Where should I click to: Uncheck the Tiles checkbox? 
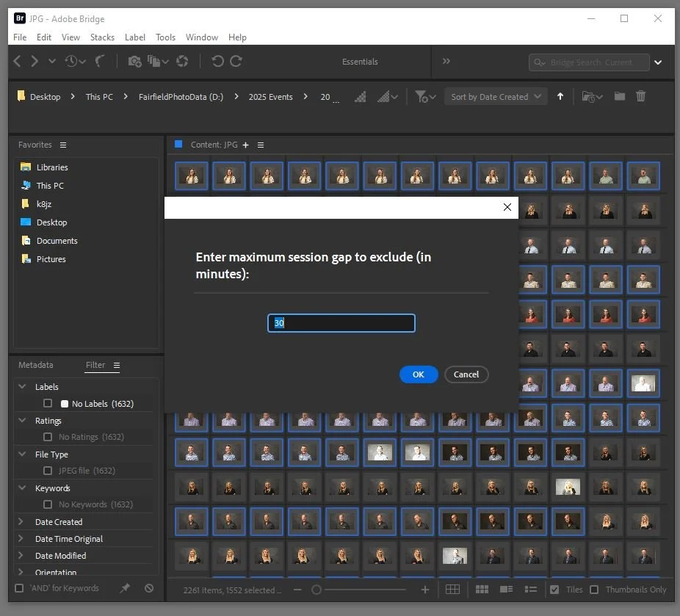(x=554, y=590)
